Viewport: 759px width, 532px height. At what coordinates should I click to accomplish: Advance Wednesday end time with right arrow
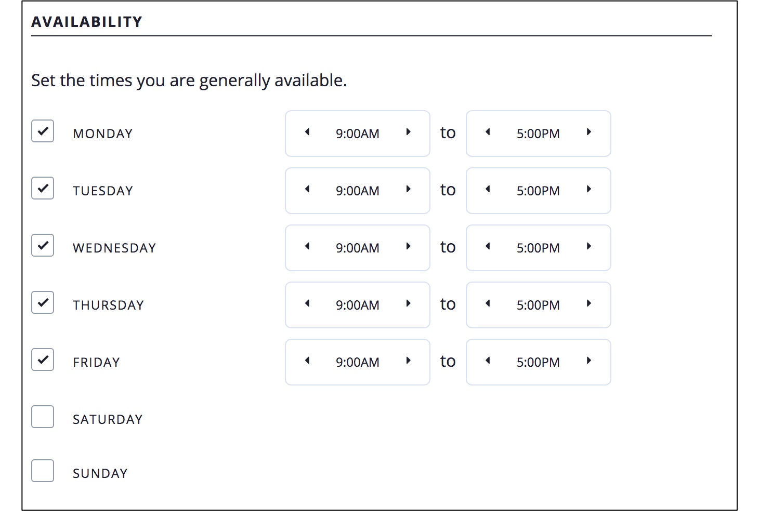588,247
